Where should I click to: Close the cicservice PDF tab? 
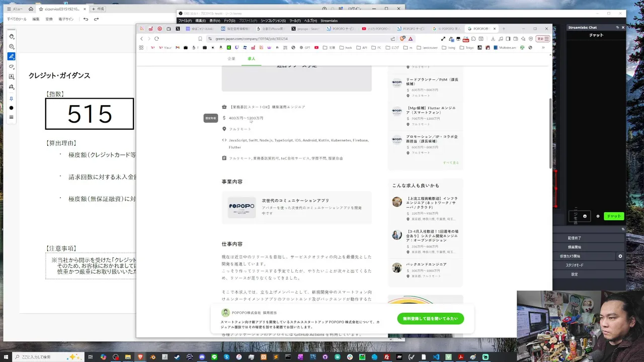coord(85,9)
